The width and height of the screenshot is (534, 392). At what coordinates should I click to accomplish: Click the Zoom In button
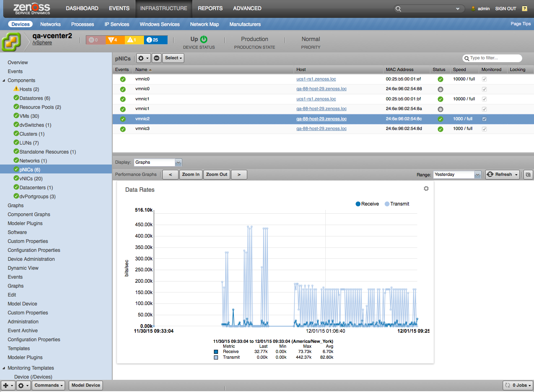191,175
